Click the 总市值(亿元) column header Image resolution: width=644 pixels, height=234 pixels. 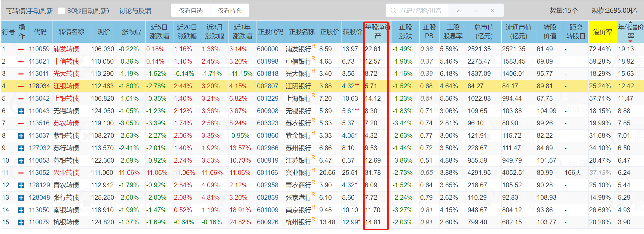(484, 32)
